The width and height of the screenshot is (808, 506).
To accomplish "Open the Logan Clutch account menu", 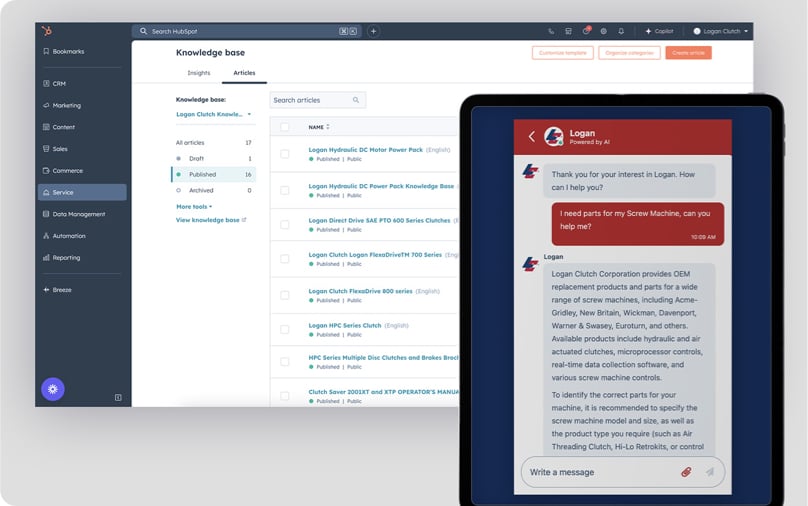I will pyautogui.click(x=721, y=31).
